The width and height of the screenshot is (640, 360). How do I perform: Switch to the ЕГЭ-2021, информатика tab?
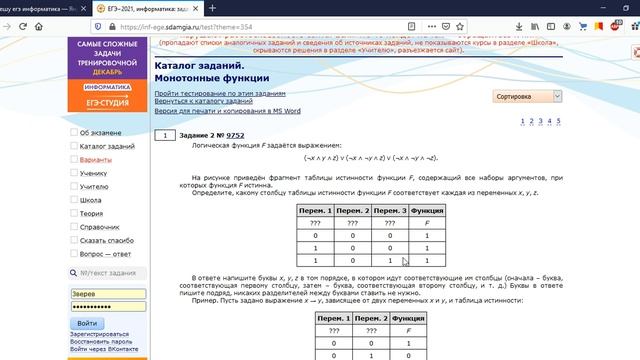pyautogui.click(x=148, y=9)
